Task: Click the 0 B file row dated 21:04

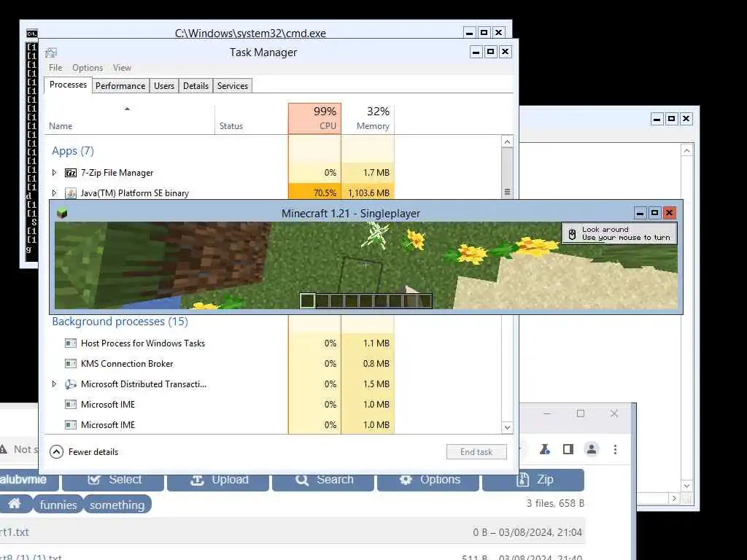Action: point(293,532)
